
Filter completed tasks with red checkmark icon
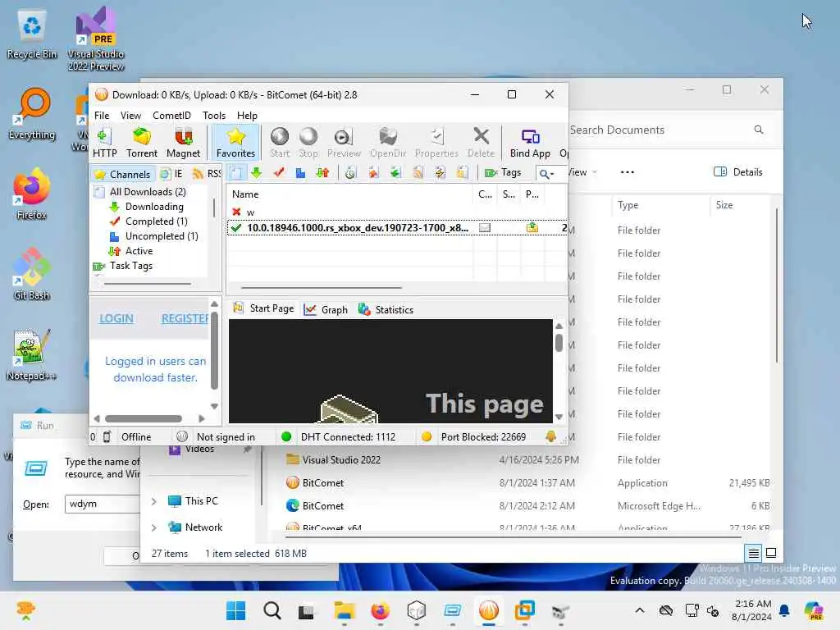tap(279, 172)
